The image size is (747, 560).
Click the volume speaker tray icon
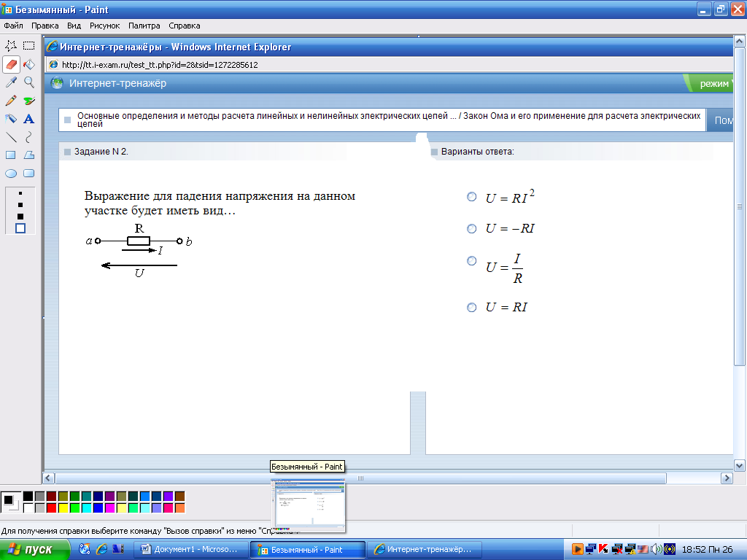pos(656,549)
